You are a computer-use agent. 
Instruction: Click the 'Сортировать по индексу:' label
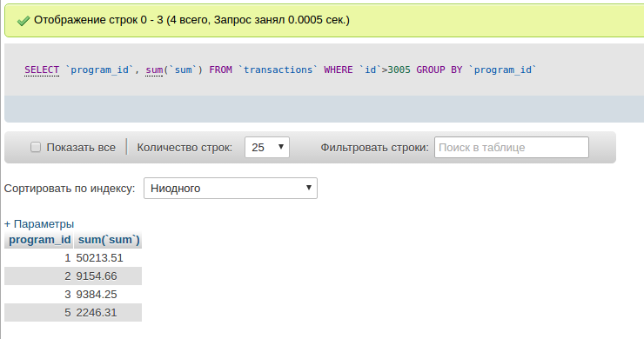(70, 189)
